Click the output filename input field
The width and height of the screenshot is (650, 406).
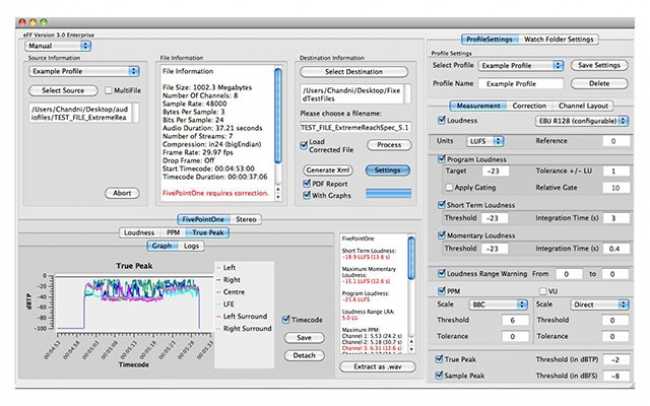coord(355,128)
